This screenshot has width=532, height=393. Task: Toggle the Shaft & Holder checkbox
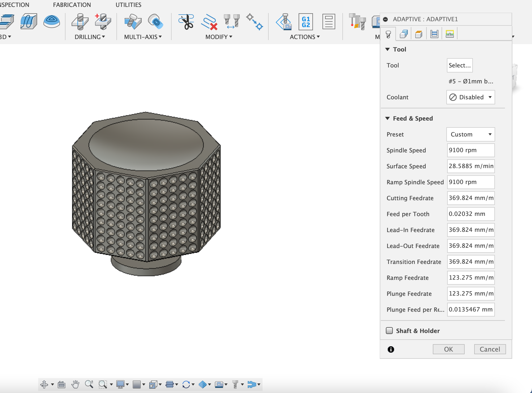[x=389, y=331]
